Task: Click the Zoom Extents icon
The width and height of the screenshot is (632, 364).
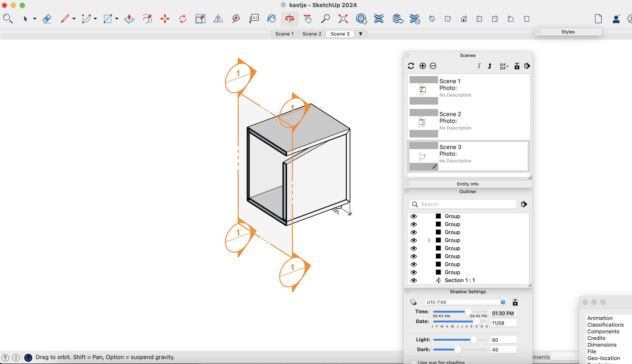Action: (343, 19)
